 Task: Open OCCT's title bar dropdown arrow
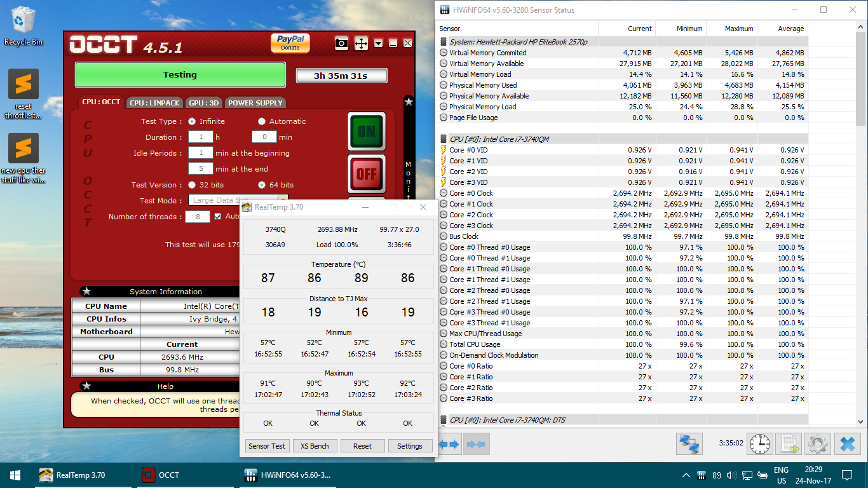tap(379, 43)
